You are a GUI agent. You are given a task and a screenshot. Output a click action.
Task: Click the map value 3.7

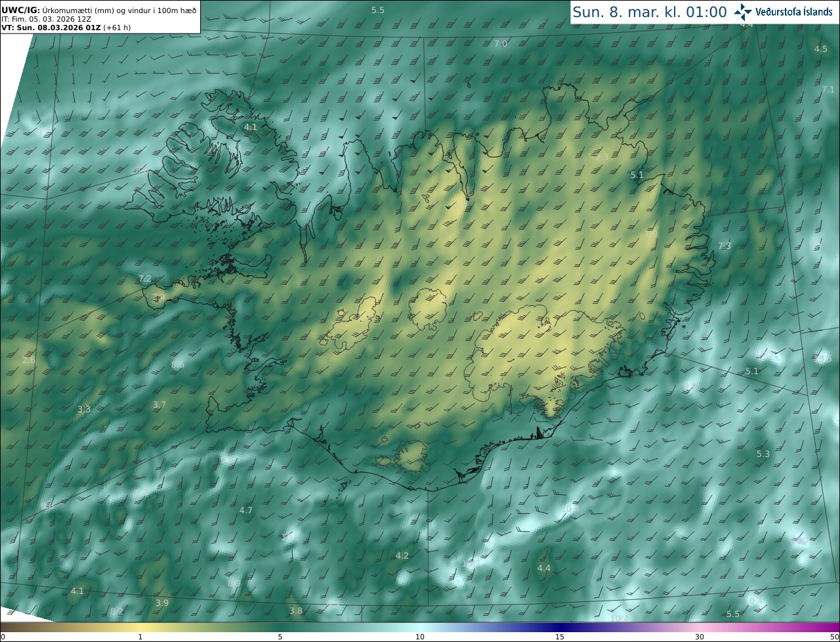(159, 405)
